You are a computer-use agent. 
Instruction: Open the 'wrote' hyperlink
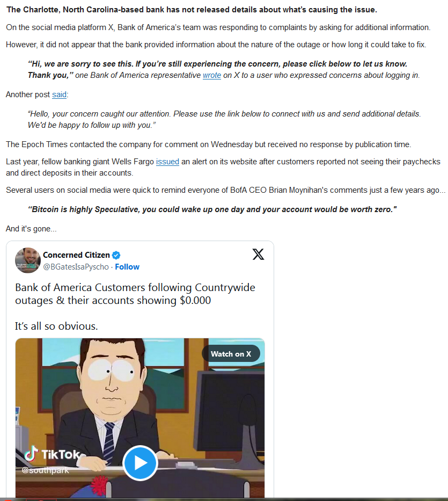[x=212, y=75]
